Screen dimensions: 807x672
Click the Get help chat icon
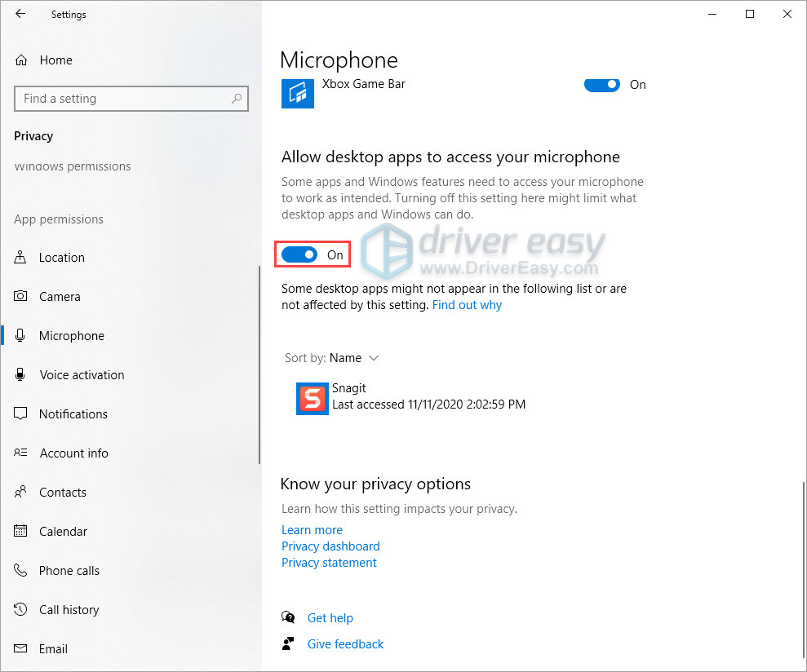pyautogui.click(x=288, y=617)
